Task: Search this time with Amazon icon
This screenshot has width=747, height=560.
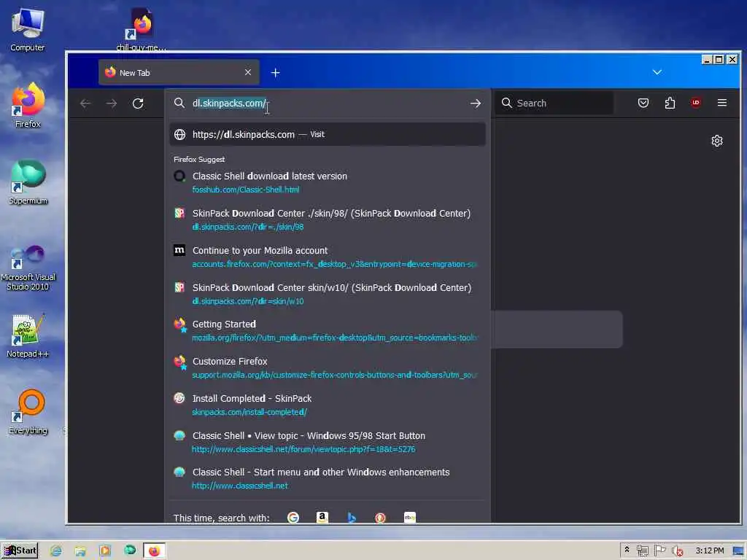Action: [322, 517]
